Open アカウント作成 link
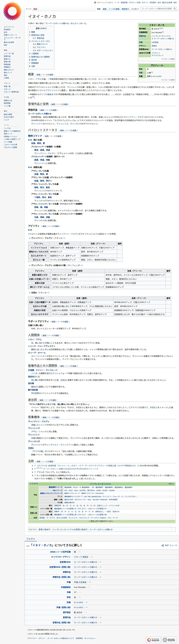The image size is (179, 644). 134,3
